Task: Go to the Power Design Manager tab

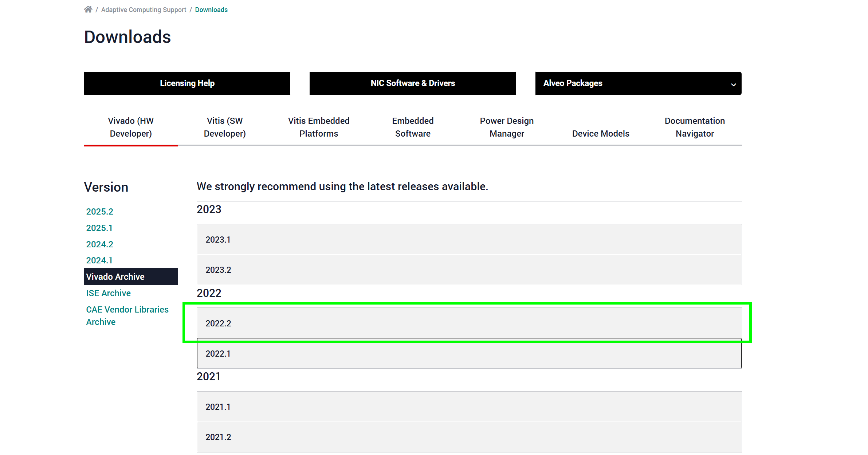Action: (507, 127)
